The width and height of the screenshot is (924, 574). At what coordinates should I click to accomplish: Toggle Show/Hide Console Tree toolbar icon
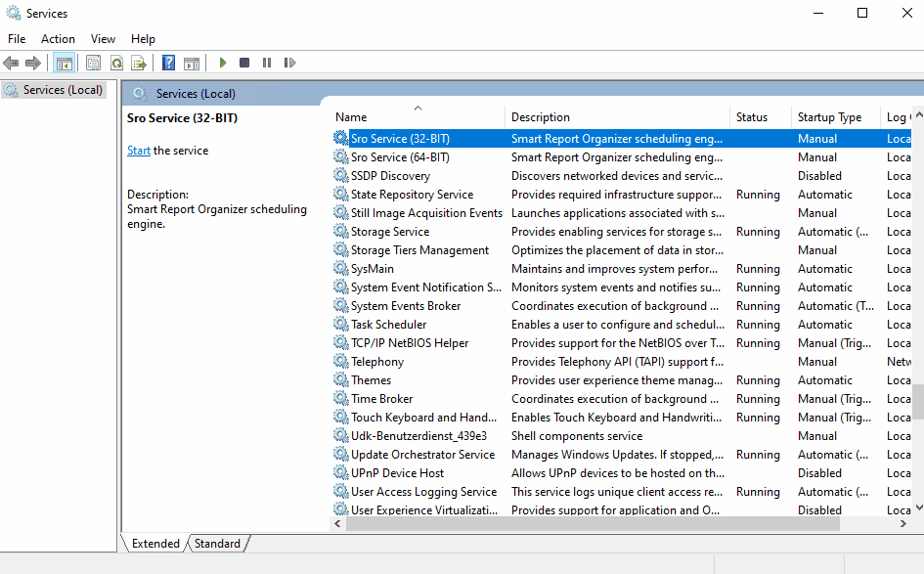point(64,63)
